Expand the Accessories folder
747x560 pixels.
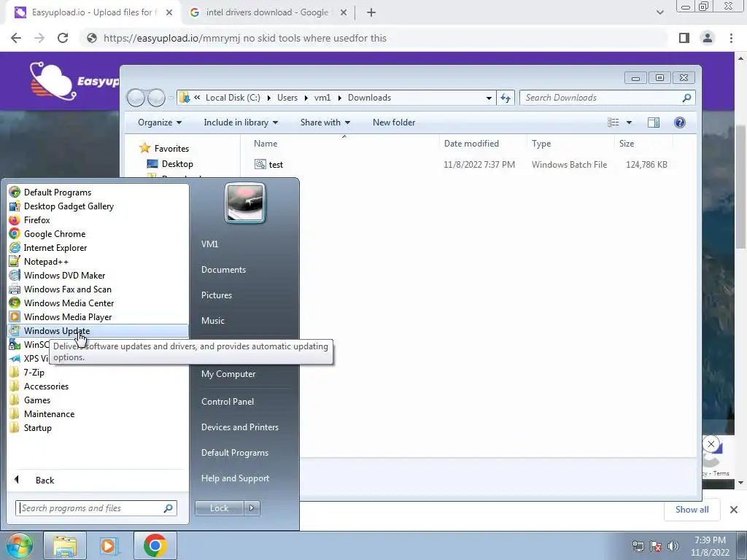click(46, 386)
